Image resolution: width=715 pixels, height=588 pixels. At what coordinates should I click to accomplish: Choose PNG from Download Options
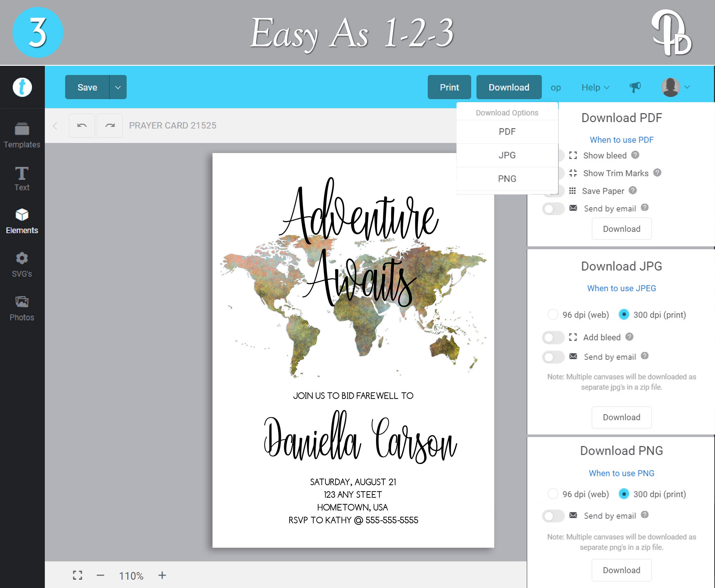[x=507, y=179]
